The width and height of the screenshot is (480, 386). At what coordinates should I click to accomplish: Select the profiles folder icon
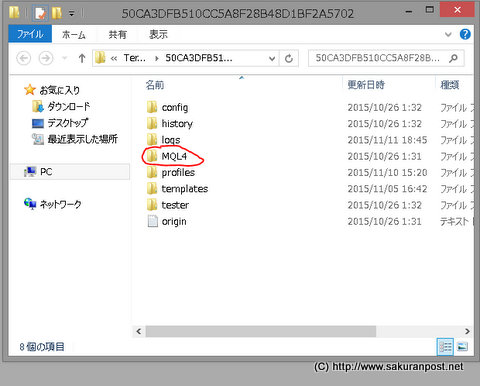click(x=152, y=172)
